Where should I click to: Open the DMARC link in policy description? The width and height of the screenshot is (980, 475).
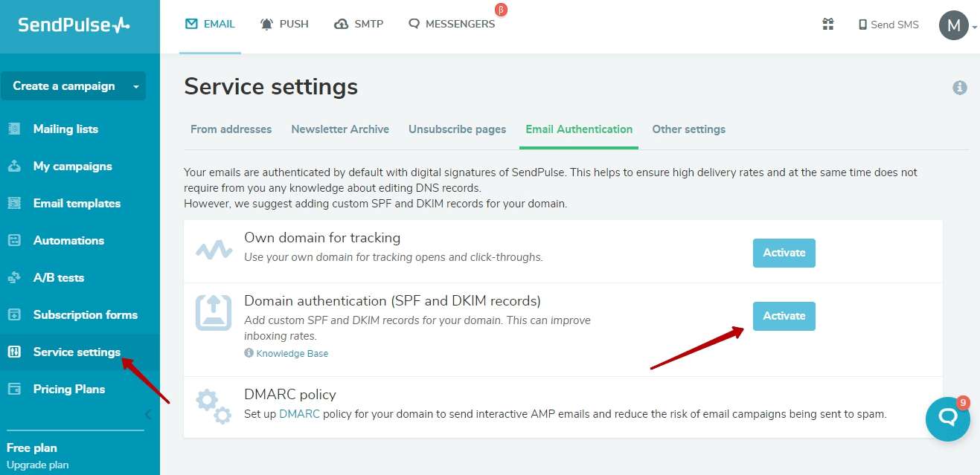(299, 413)
